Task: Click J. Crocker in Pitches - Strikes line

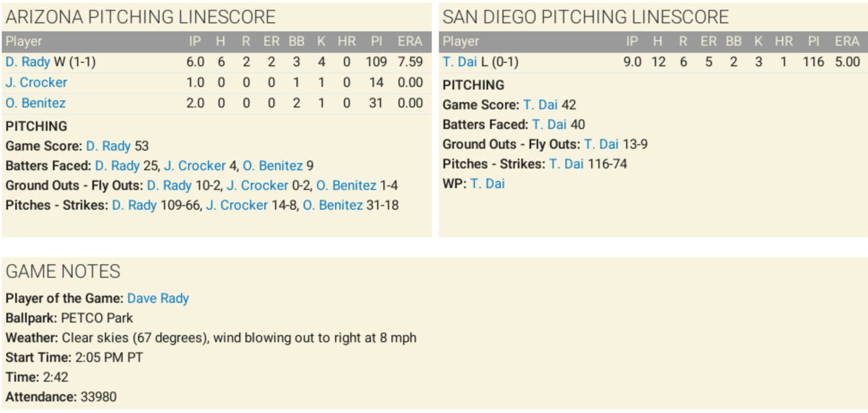Action: [x=237, y=205]
